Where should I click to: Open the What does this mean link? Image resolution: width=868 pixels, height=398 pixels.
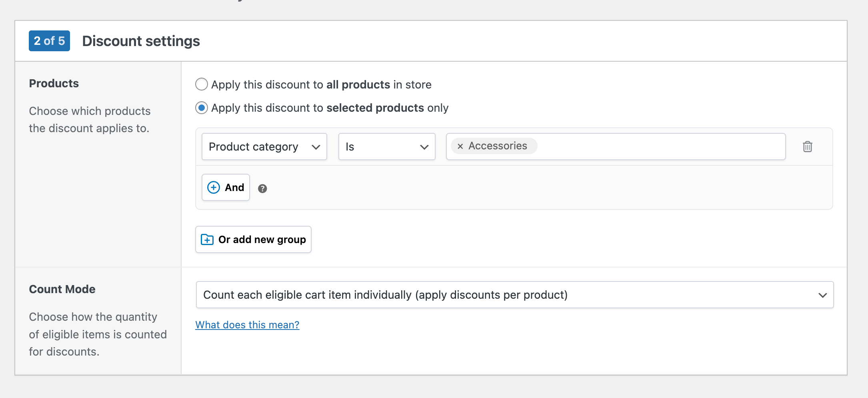[247, 325]
